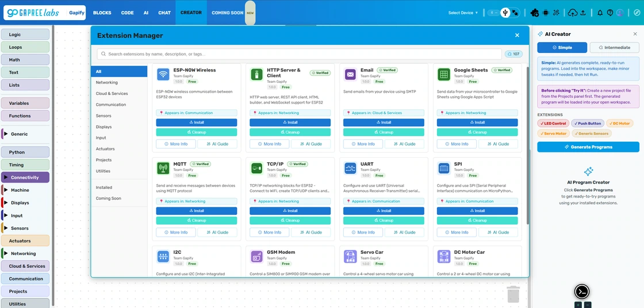Toggle the Push Button extension chip
644x308 pixels.
coord(588,123)
